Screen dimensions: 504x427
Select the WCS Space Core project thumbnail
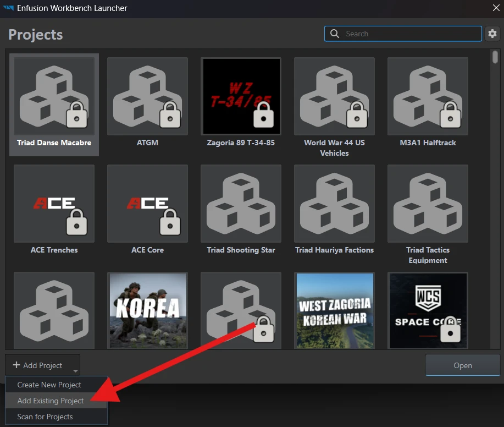pyautogui.click(x=428, y=310)
